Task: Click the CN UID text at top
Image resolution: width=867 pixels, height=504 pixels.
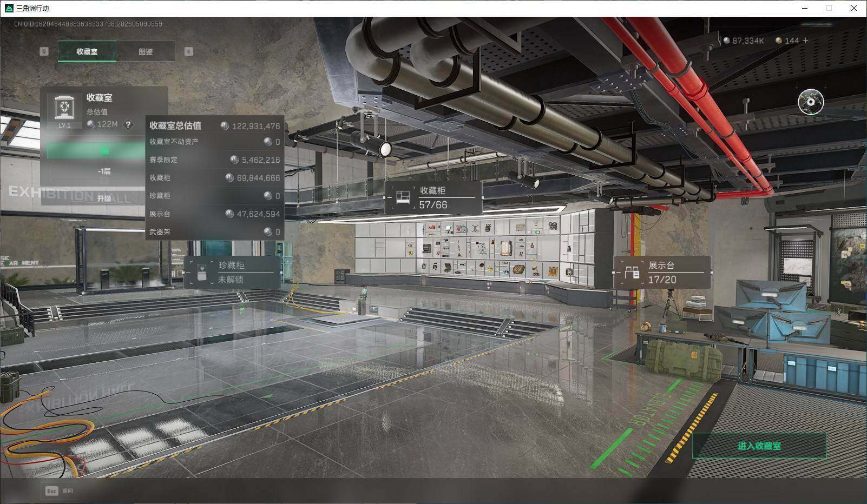Action: (x=88, y=24)
